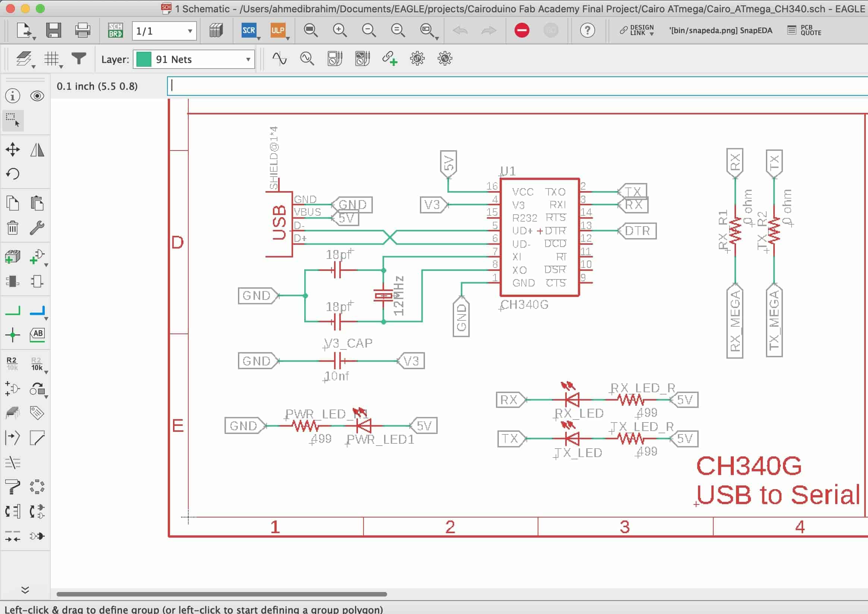Open the Layer combo box showing 91 Nets
The image size is (868, 614).
tap(194, 59)
